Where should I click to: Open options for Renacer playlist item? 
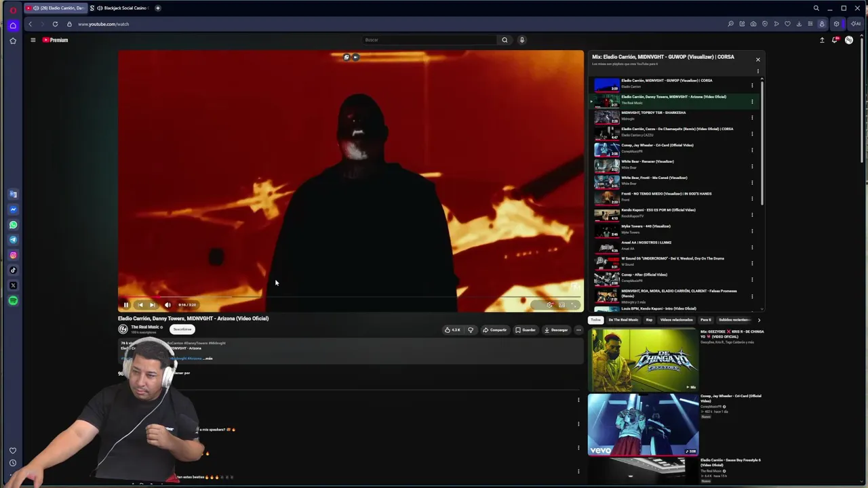coord(752,167)
